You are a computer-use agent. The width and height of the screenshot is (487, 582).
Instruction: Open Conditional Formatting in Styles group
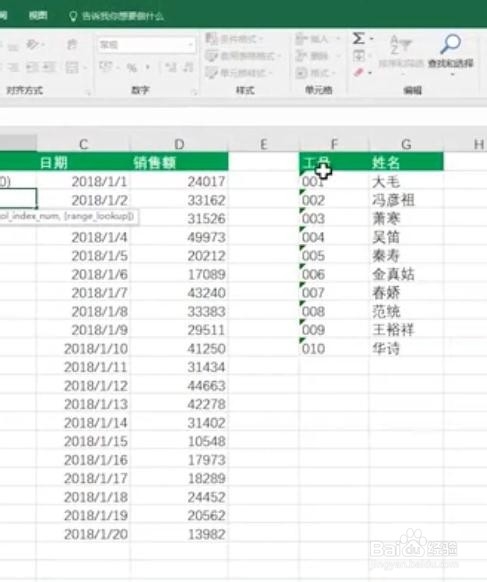pyautogui.click(x=234, y=39)
